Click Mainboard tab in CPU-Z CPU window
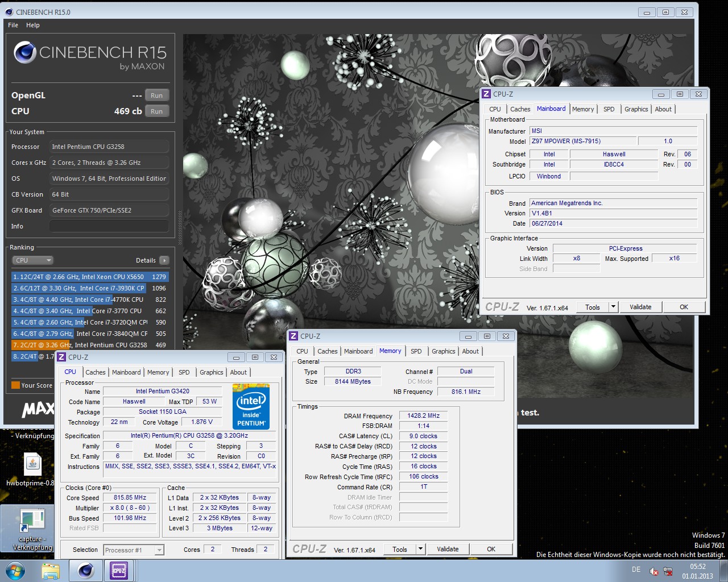This screenshot has height=582, width=728. 126,372
